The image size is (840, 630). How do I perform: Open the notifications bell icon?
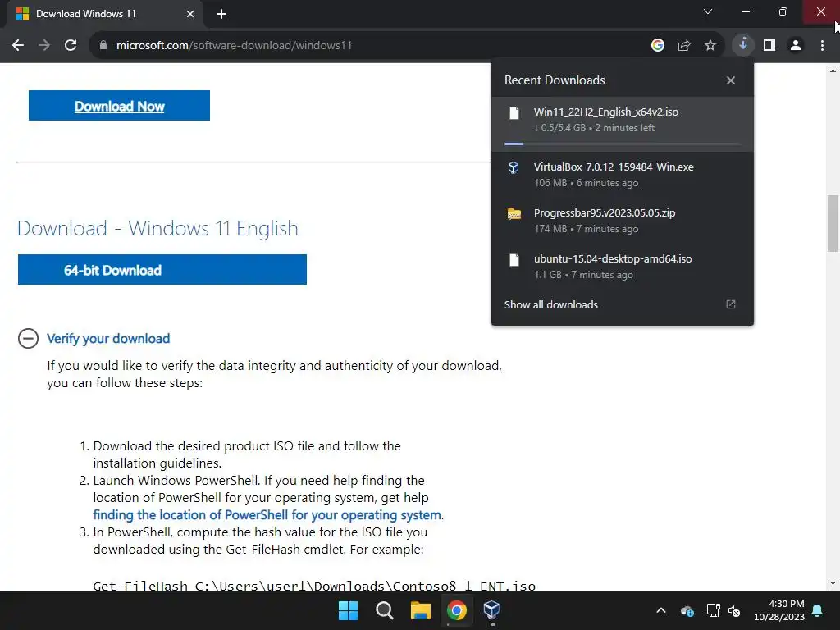pyautogui.click(x=818, y=610)
